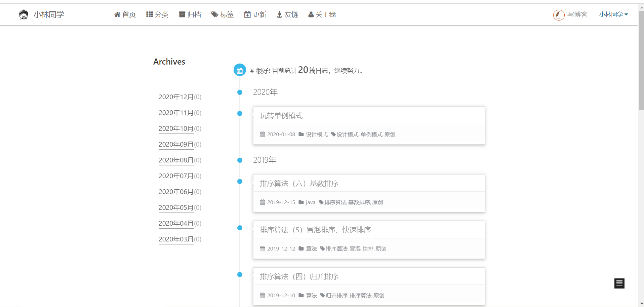This screenshot has height=307, width=644.
Task: Click the Archives sidebar heading
Action: click(169, 62)
